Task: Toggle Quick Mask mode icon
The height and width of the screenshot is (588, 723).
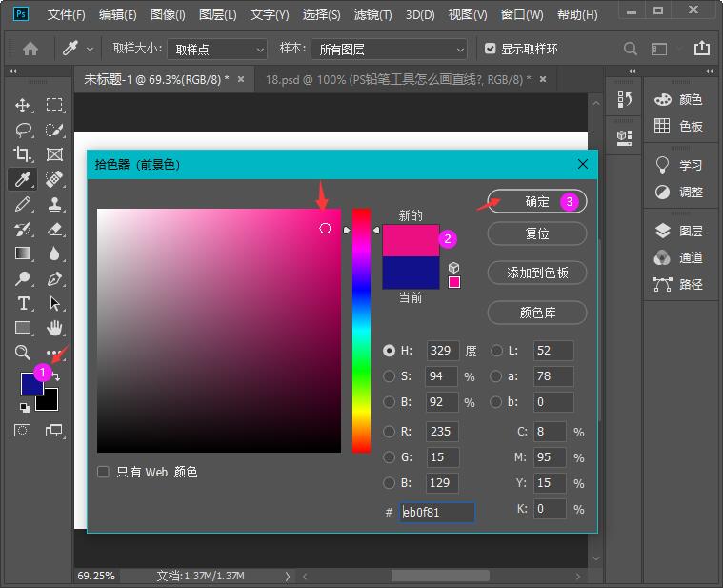Action: pyautogui.click(x=22, y=430)
